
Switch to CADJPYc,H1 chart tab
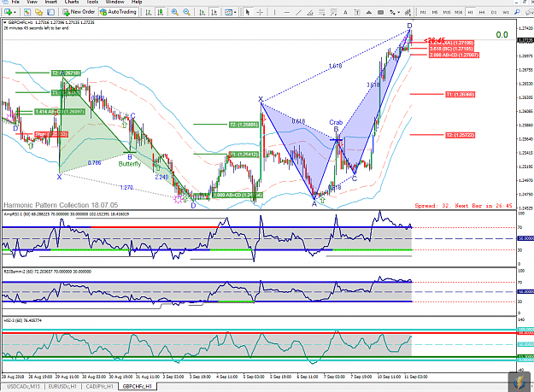click(x=99, y=387)
